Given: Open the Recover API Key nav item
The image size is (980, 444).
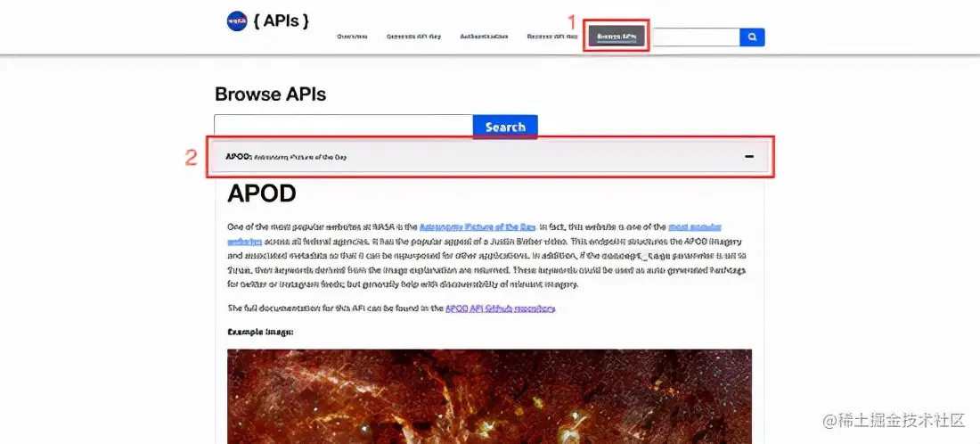Looking at the screenshot, I should pyautogui.click(x=551, y=37).
